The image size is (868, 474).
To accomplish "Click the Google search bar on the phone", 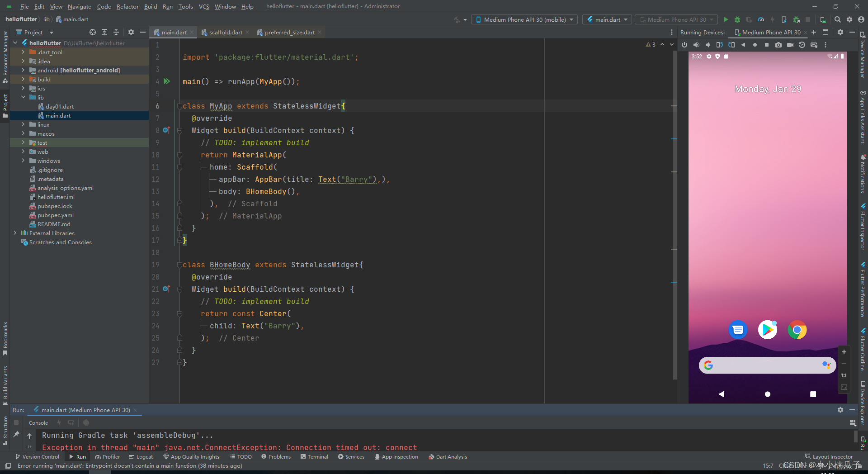I will pyautogui.click(x=767, y=365).
